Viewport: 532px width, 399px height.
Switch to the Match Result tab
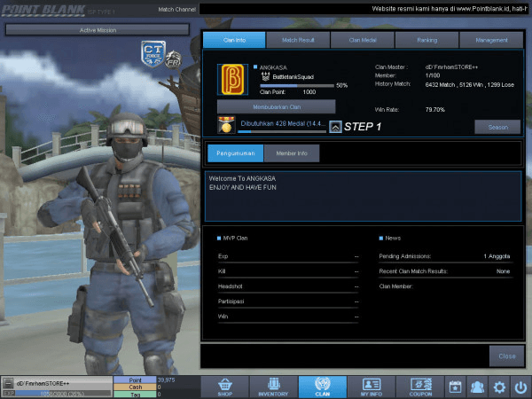pos(298,40)
